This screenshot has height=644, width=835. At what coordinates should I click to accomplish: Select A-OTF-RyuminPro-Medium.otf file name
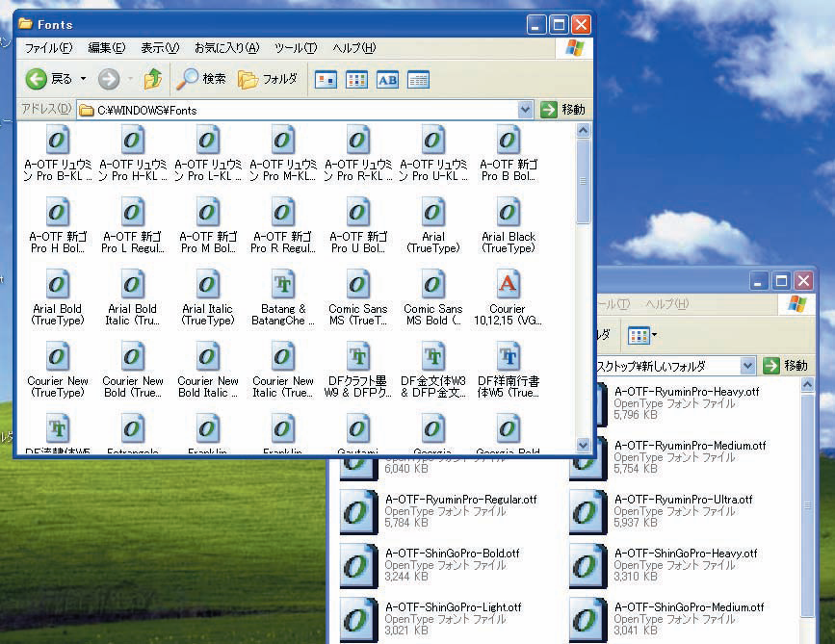click(691, 446)
